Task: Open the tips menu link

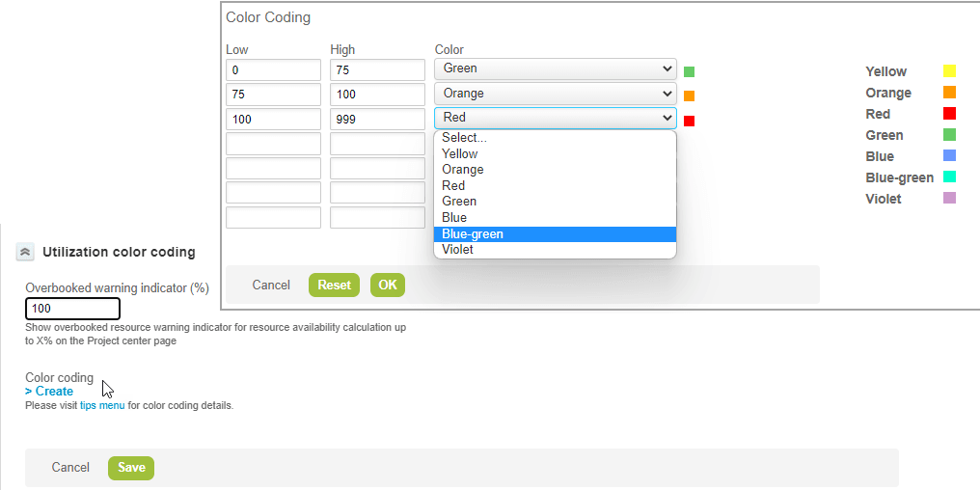Action: point(102,406)
